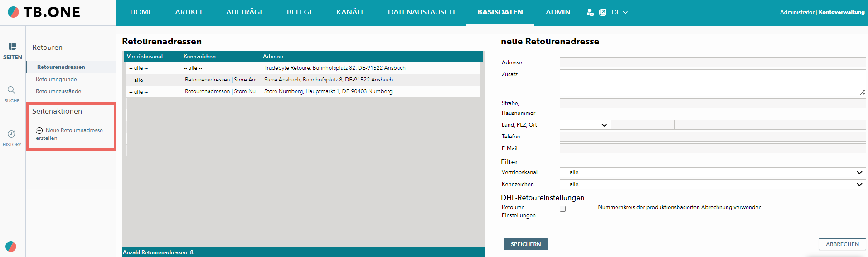Select the Store Nürnberg address row
The width and height of the screenshot is (868, 257).
pyautogui.click(x=303, y=91)
